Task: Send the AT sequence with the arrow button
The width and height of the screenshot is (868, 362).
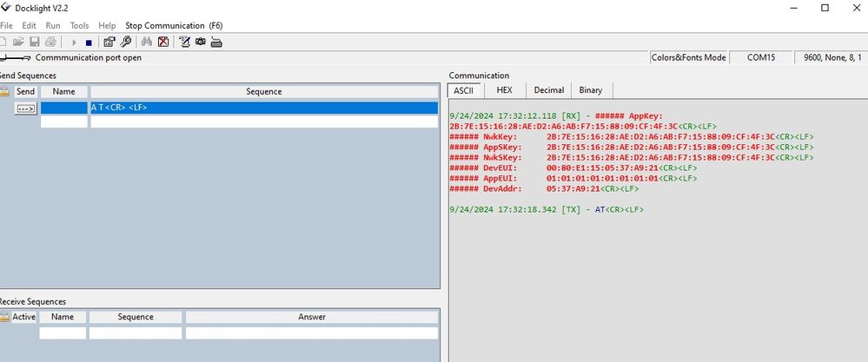Action: click(25, 109)
